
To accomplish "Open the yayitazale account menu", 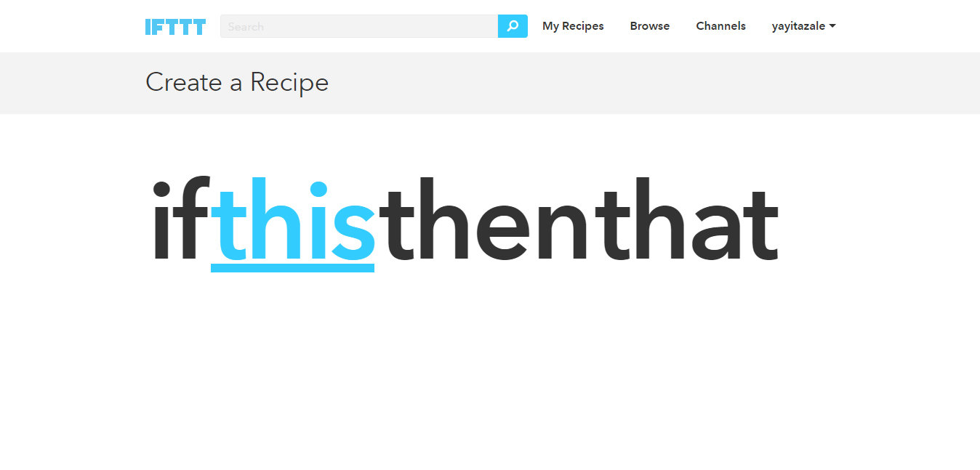I will pyautogui.click(x=803, y=26).
